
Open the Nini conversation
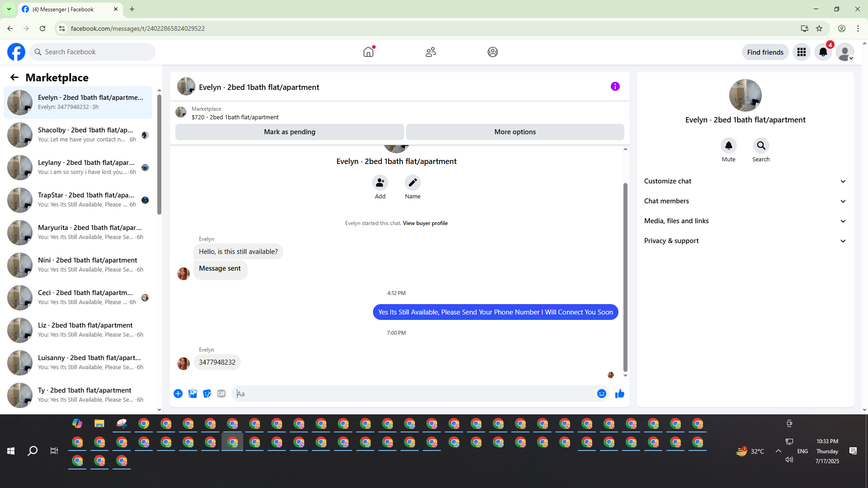click(78, 265)
